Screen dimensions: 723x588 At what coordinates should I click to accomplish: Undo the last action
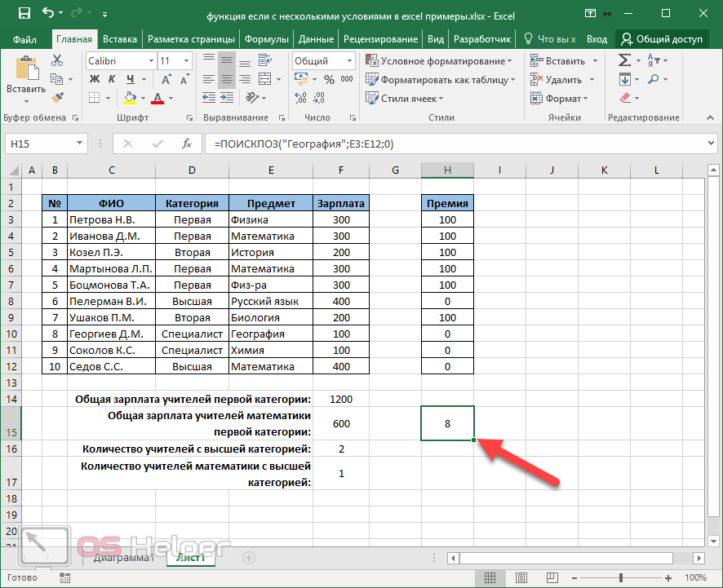pyautogui.click(x=48, y=13)
